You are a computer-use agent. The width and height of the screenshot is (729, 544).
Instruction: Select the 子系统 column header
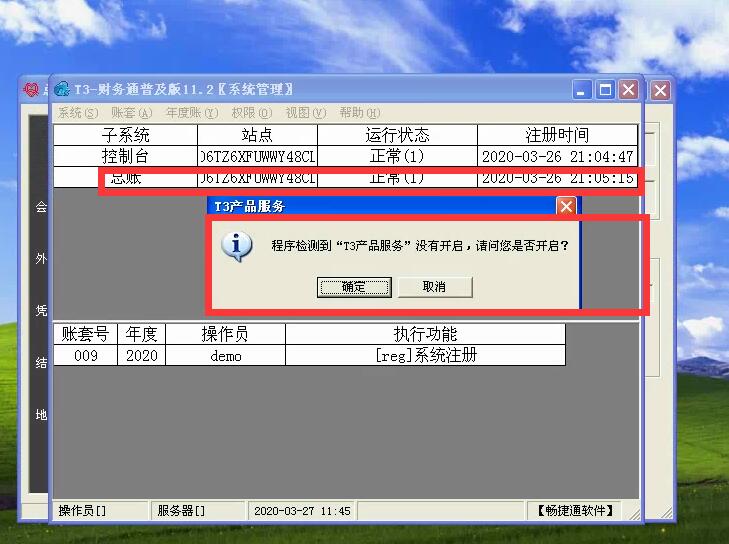(x=126, y=135)
